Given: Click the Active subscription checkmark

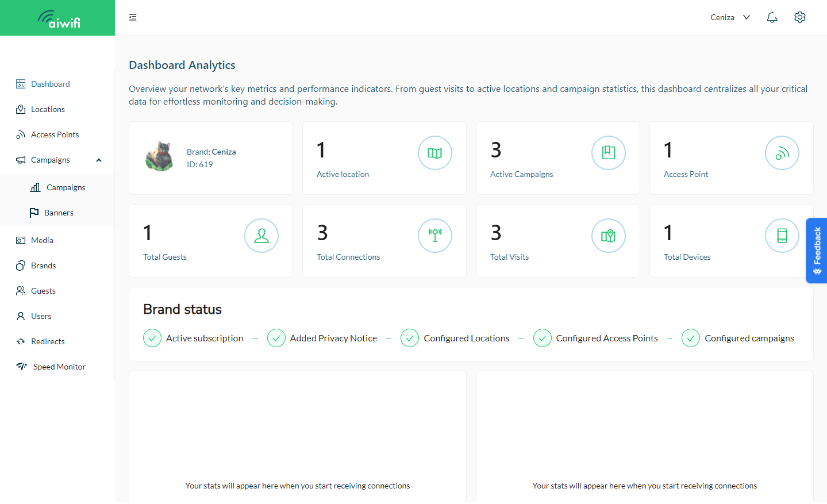Looking at the screenshot, I should tap(152, 338).
